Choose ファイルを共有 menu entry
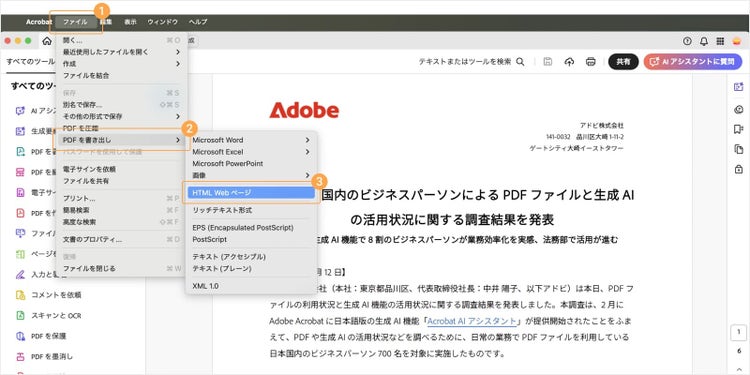 pyautogui.click(x=121, y=181)
